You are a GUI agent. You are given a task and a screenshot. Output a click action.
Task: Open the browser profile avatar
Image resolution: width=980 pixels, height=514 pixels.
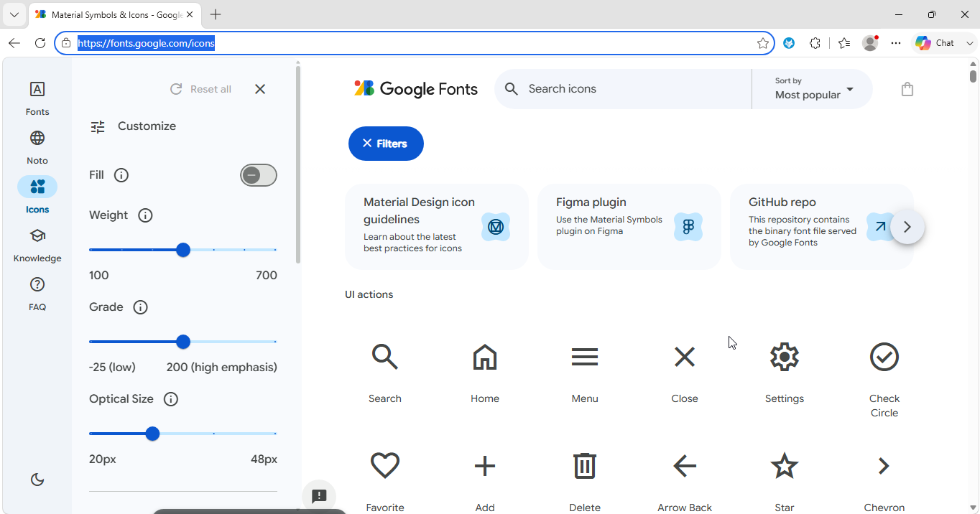pyautogui.click(x=870, y=43)
